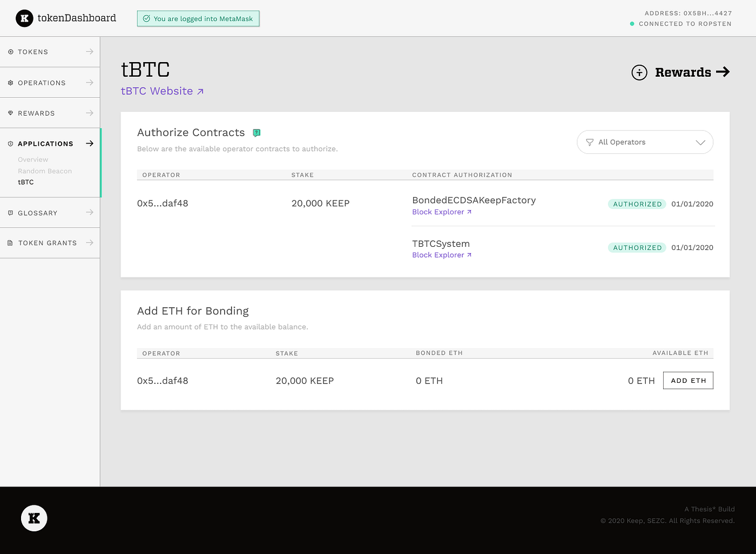756x554 pixels.
Task: Click the BondedECDSAKeepFactory contract name
Action: coord(474,200)
